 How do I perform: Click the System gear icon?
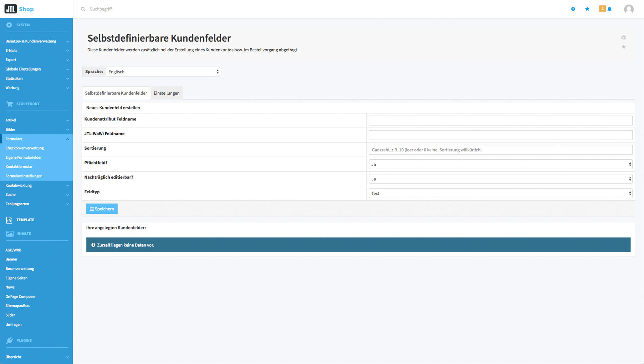click(9, 25)
